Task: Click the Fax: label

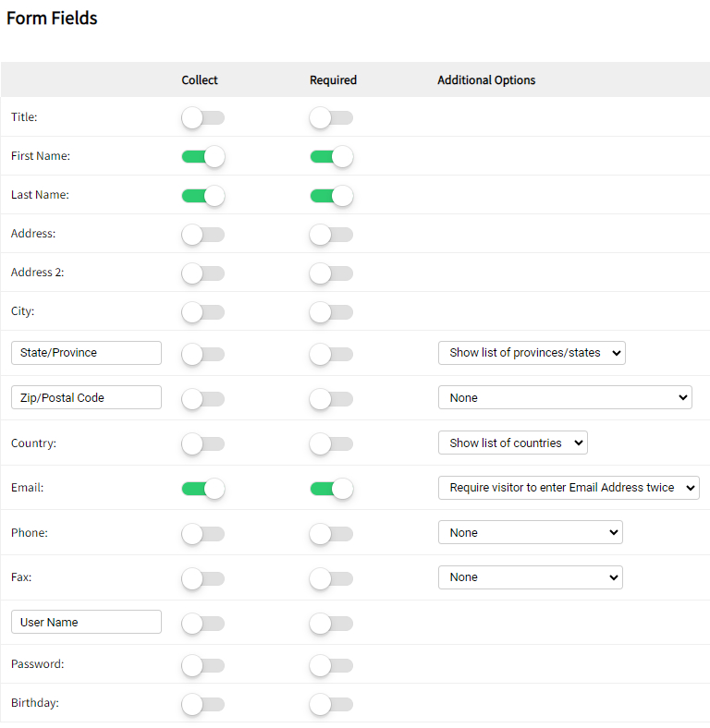Action: coord(21,577)
